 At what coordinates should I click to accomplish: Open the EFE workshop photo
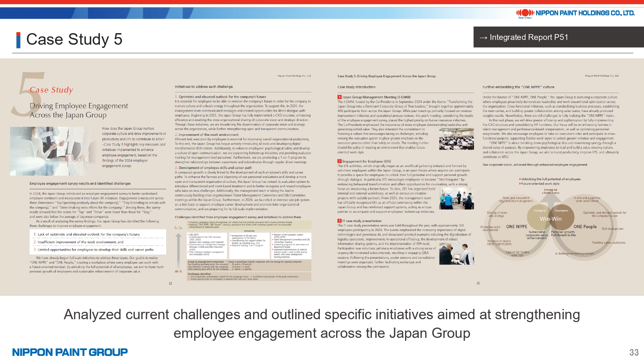pos(456,199)
